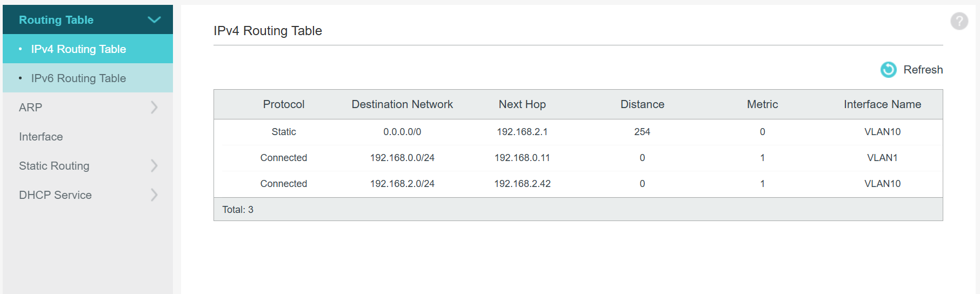Open the Interface menu item
This screenshot has width=980, height=294.
click(41, 137)
